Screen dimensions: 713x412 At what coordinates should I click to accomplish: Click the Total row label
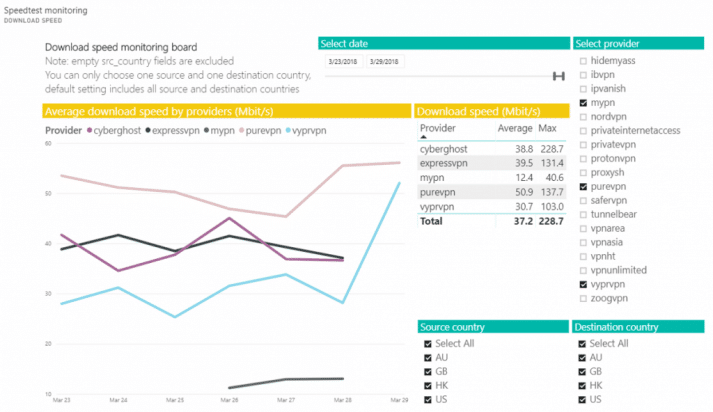(x=431, y=221)
